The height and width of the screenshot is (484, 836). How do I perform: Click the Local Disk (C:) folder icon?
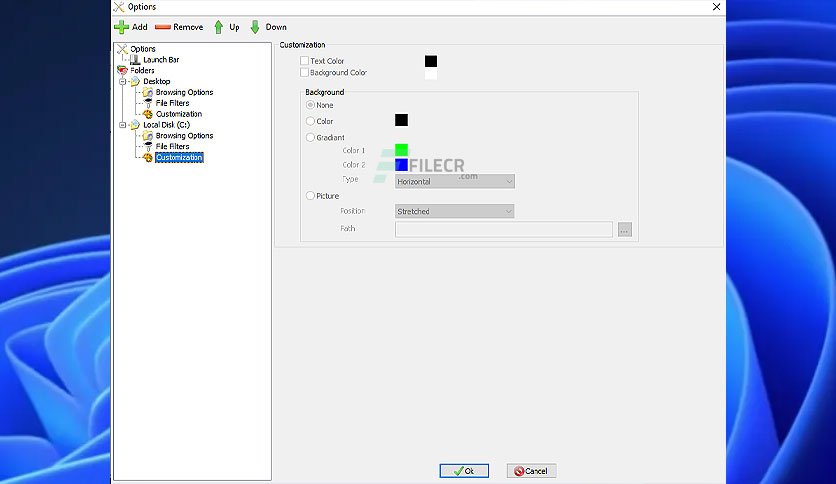point(135,125)
